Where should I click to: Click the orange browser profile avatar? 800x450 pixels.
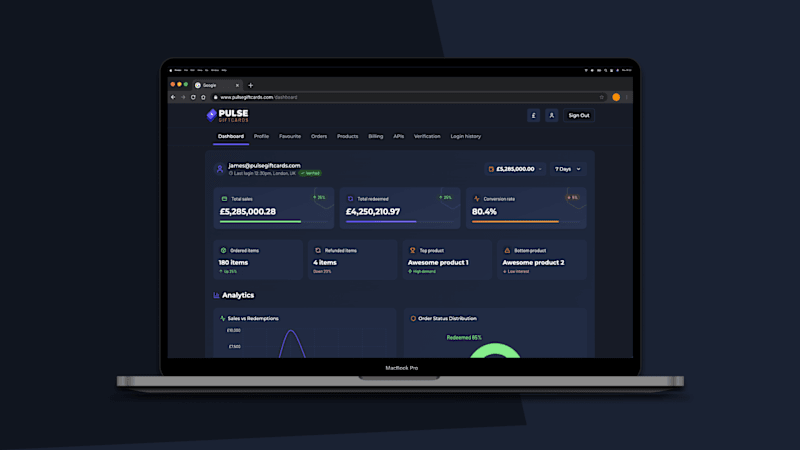616,97
